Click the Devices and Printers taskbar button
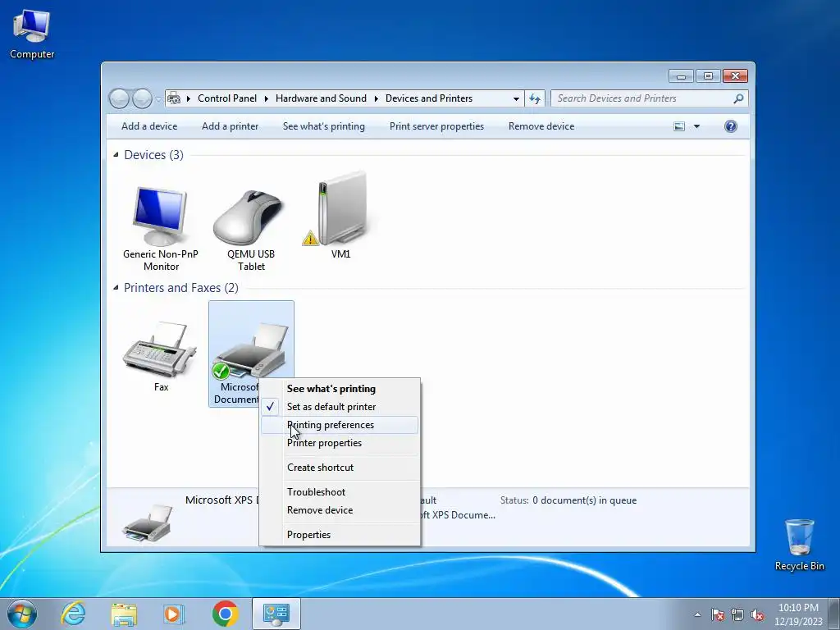 [276, 614]
